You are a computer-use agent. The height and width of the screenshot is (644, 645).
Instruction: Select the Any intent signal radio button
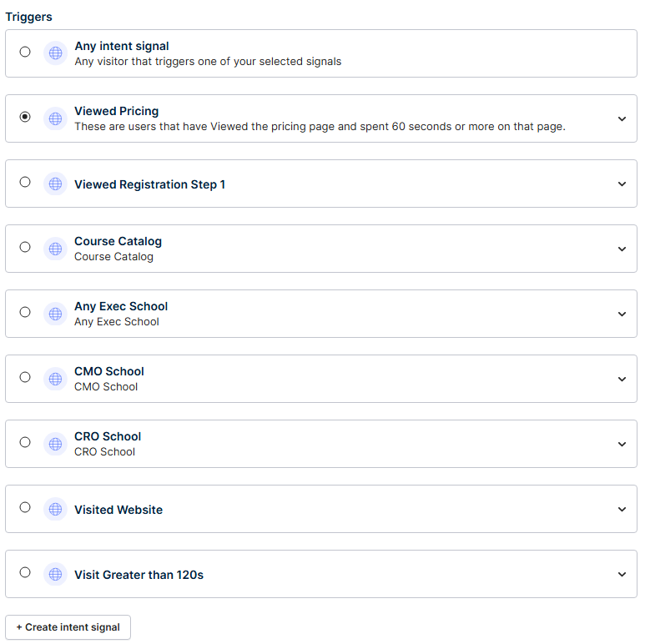[25, 52]
